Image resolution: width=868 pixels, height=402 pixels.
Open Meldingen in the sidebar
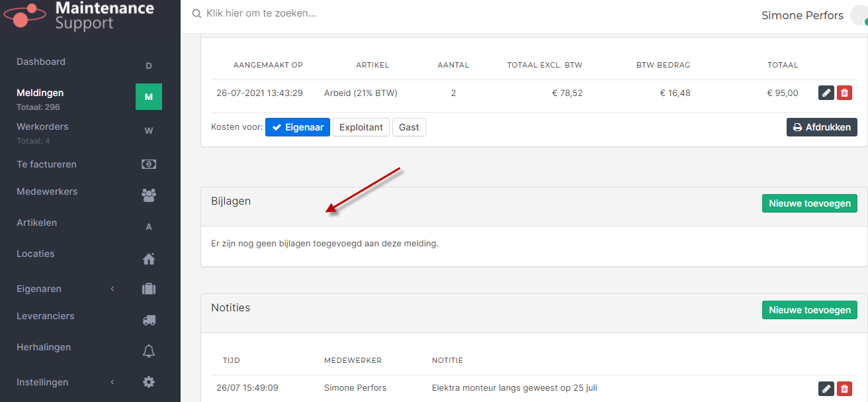(x=40, y=93)
